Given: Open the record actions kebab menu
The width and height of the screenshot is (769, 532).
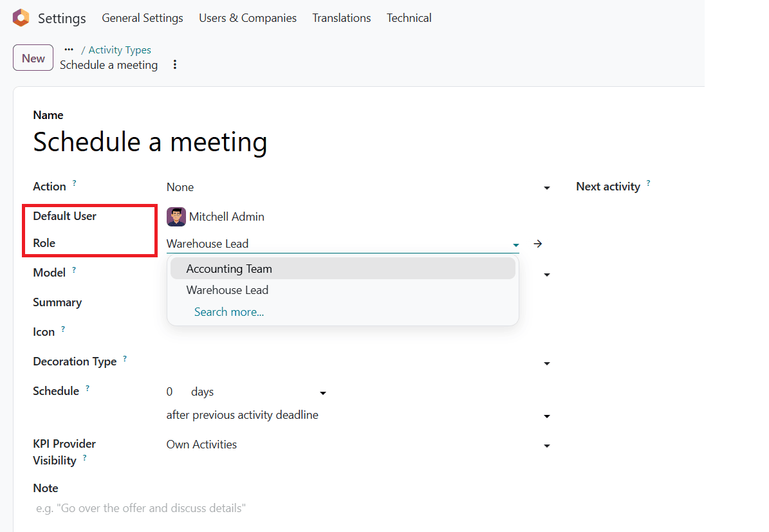Looking at the screenshot, I should 174,65.
